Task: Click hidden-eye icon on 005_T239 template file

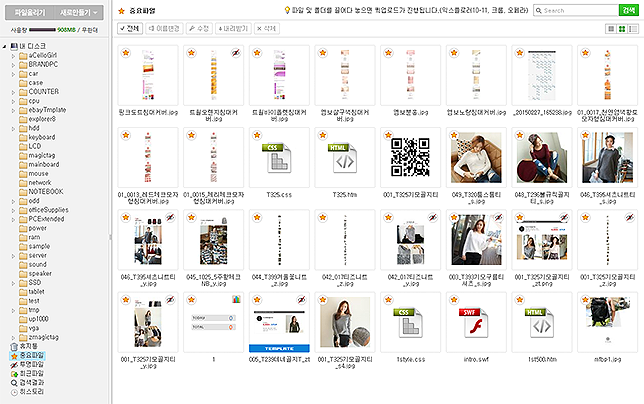Action: coord(301,299)
